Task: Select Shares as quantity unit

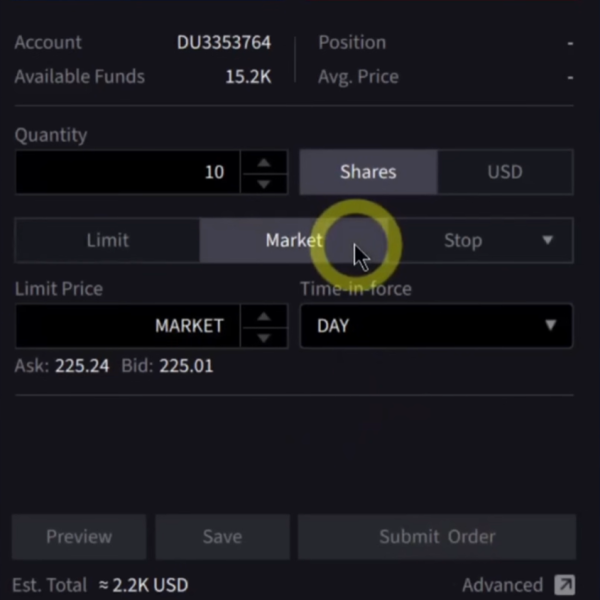Action: [x=368, y=172]
